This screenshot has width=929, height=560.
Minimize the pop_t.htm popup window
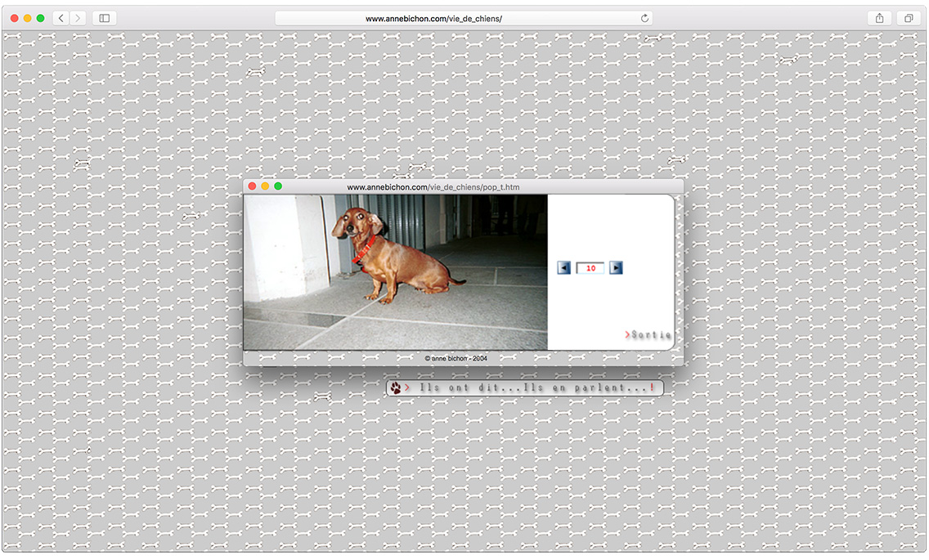(x=265, y=186)
